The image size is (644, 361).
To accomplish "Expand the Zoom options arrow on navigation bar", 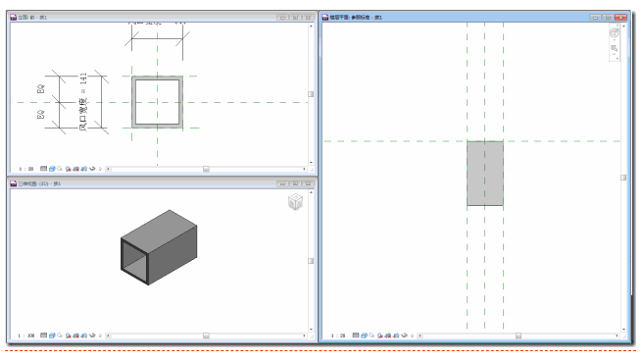I will (x=614, y=55).
